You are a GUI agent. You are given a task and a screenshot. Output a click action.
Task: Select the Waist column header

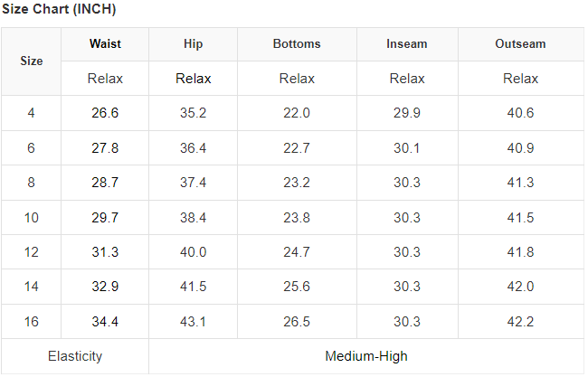click(105, 43)
